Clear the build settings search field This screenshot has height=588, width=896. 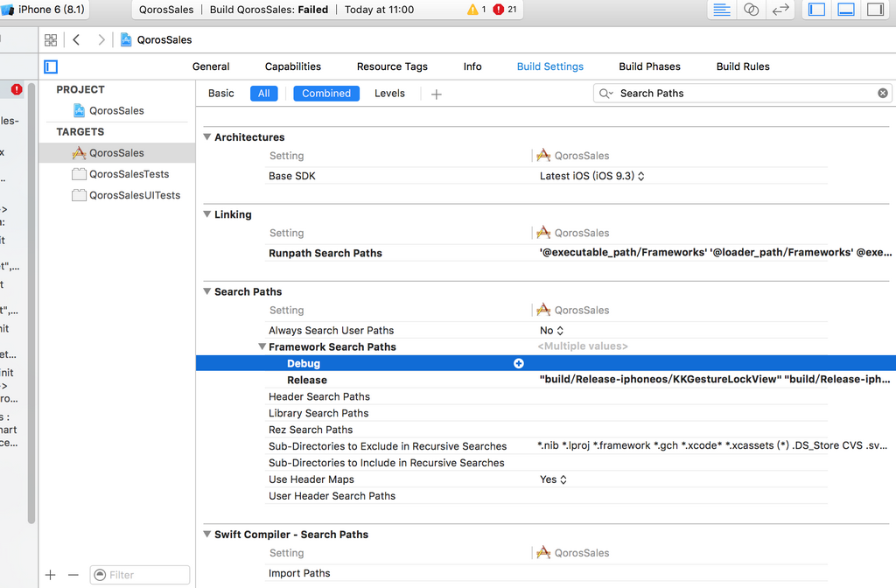pyautogui.click(x=883, y=93)
